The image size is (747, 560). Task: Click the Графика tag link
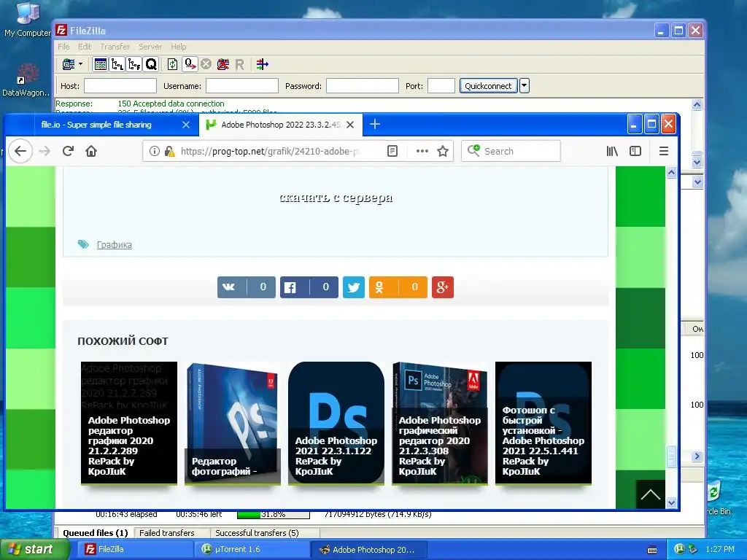pos(115,245)
